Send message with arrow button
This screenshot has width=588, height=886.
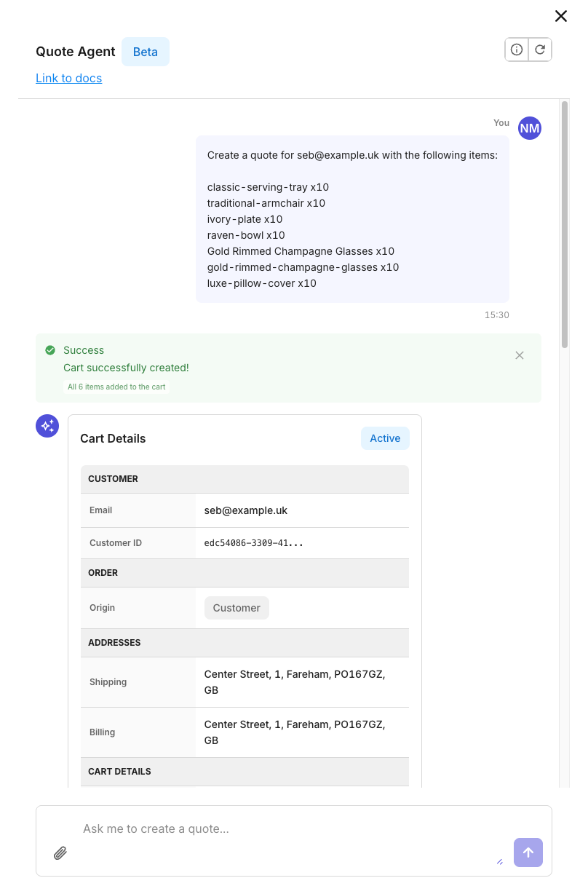pos(528,853)
